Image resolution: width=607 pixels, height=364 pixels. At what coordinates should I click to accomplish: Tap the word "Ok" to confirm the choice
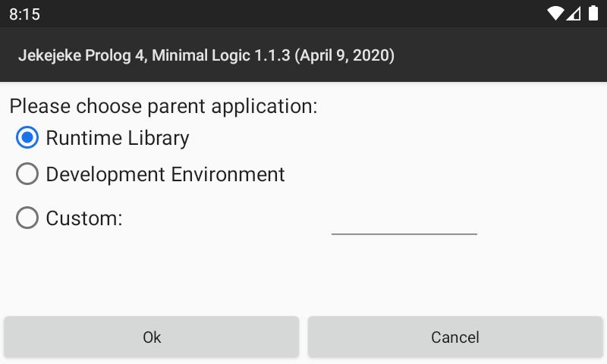[x=152, y=337]
